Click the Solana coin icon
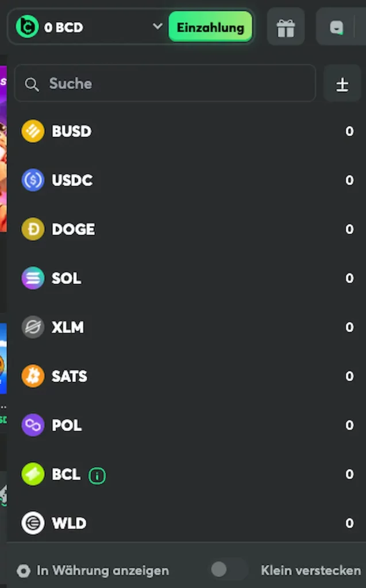 pos(33,278)
